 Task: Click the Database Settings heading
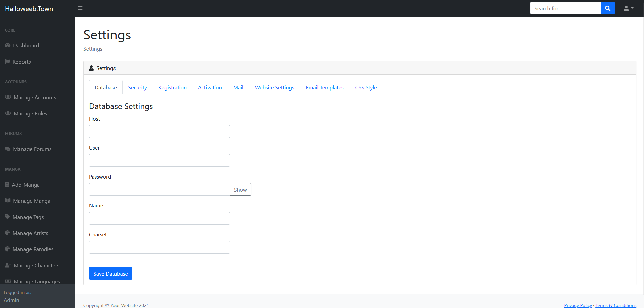click(x=121, y=106)
